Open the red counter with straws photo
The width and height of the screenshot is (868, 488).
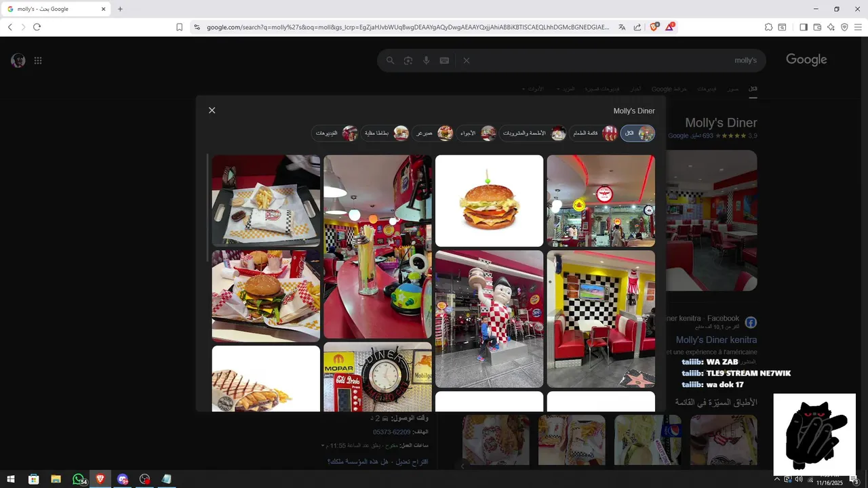point(378,247)
